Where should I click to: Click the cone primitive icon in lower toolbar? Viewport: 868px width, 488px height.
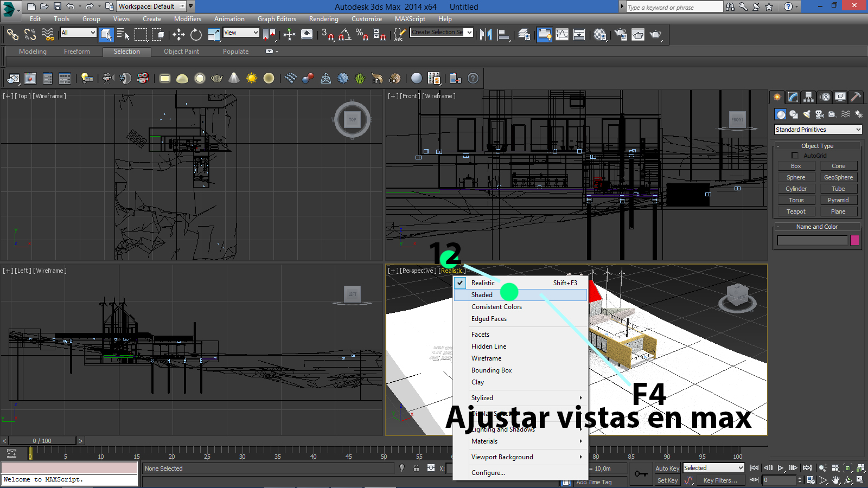(234, 78)
